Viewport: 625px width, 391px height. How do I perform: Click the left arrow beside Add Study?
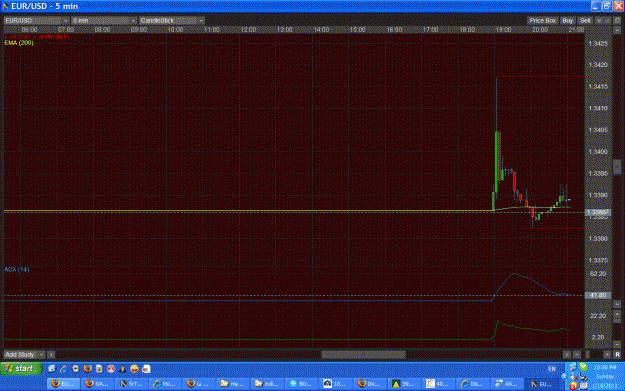51,354
